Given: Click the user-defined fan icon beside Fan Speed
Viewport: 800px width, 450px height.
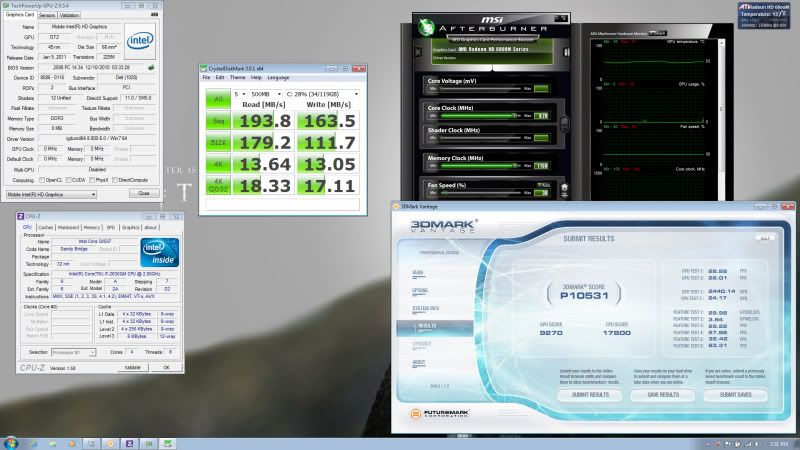Looking at the screenshot, I should click(x=564, y=188).
